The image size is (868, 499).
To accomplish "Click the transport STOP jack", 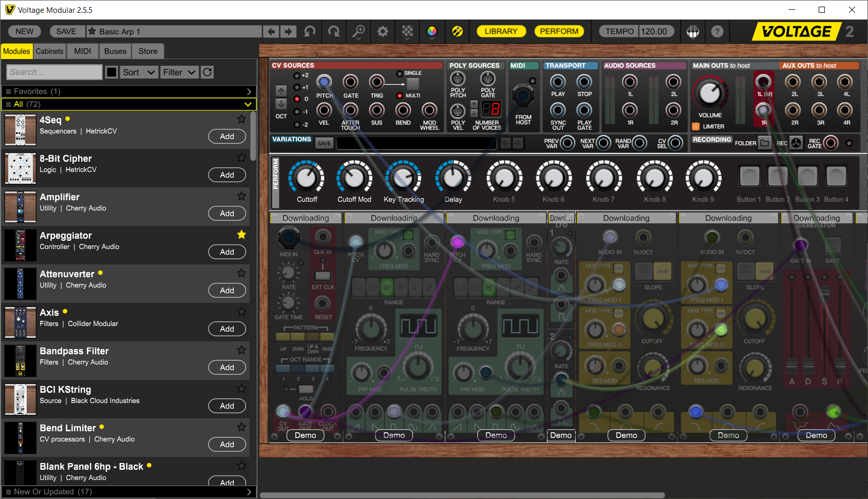I will [584, 82].
